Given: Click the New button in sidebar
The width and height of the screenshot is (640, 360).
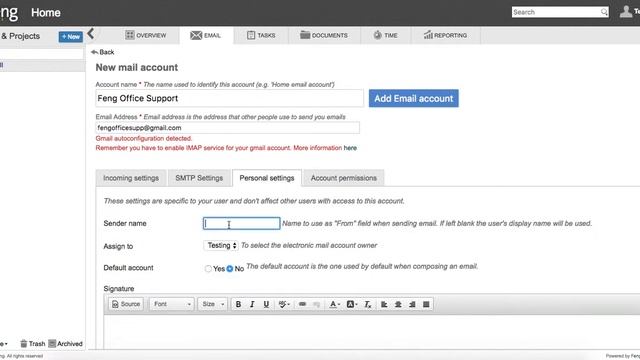Looking at the screenshot, I should click(71, 37).
